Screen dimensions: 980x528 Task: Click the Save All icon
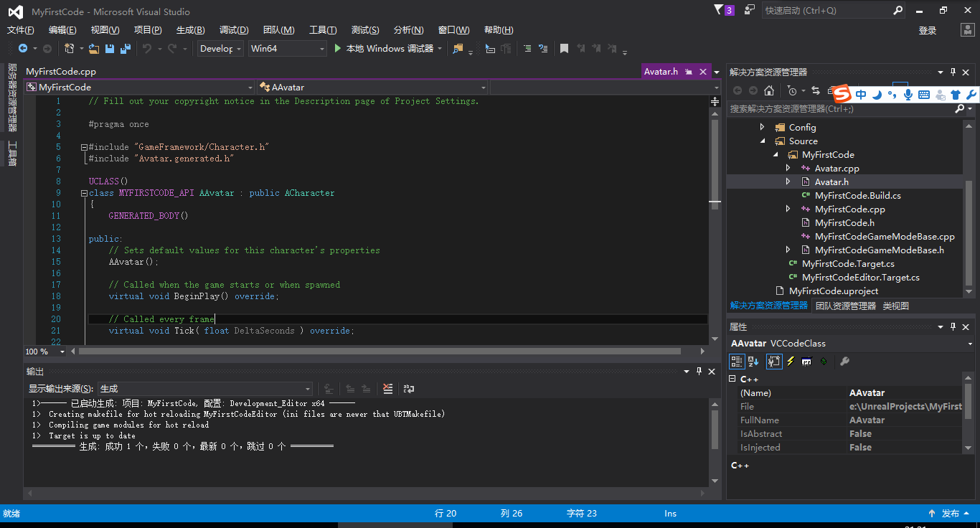point(126,48)
